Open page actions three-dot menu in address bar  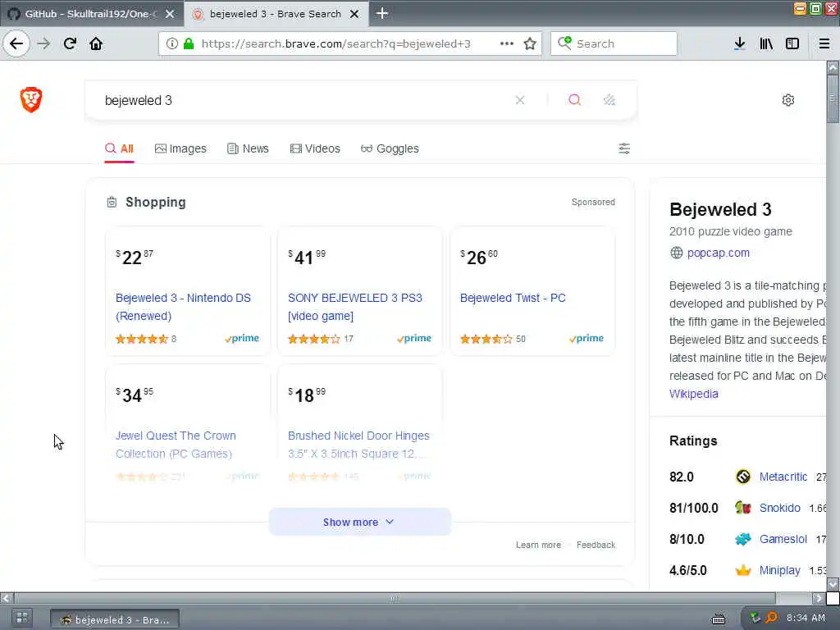[506, 43]
